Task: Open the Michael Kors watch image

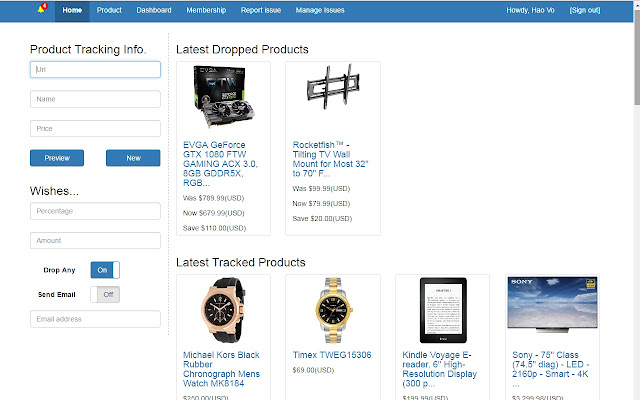Action: coord(223,310)
